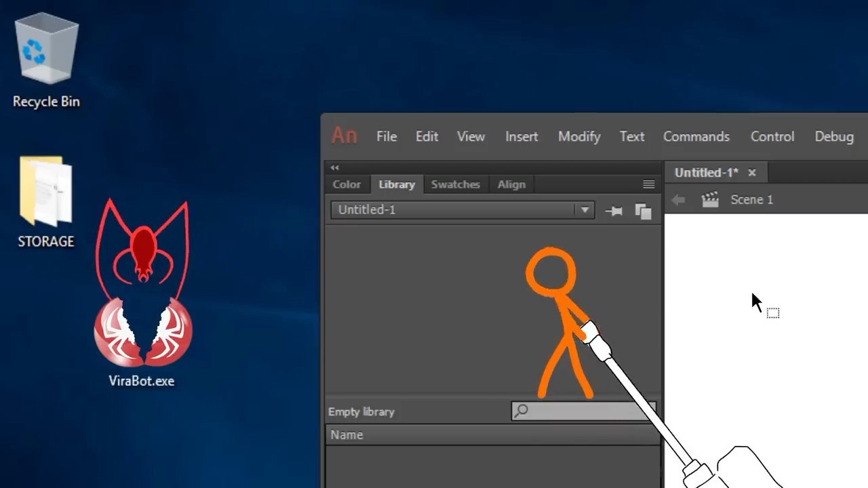Image resolution: width=868 pixels, height=488 pixels.
Task: Select the STORAGE folder on desktop
Action: pyautogui.click(x=46, y=202)
